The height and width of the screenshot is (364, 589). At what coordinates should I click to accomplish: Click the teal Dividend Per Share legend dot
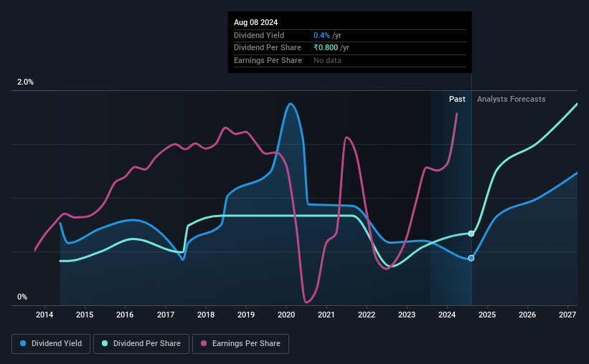tap(105, 343)
